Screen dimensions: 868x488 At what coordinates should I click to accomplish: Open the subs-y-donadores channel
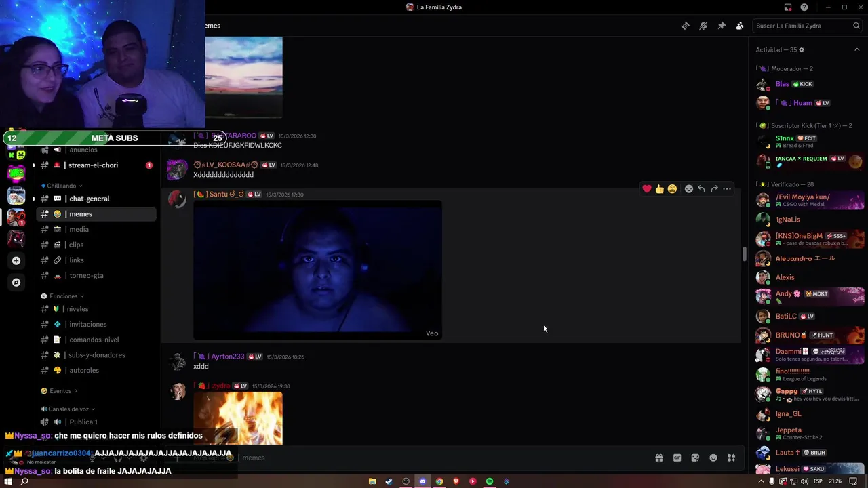(x=97, y=355)
